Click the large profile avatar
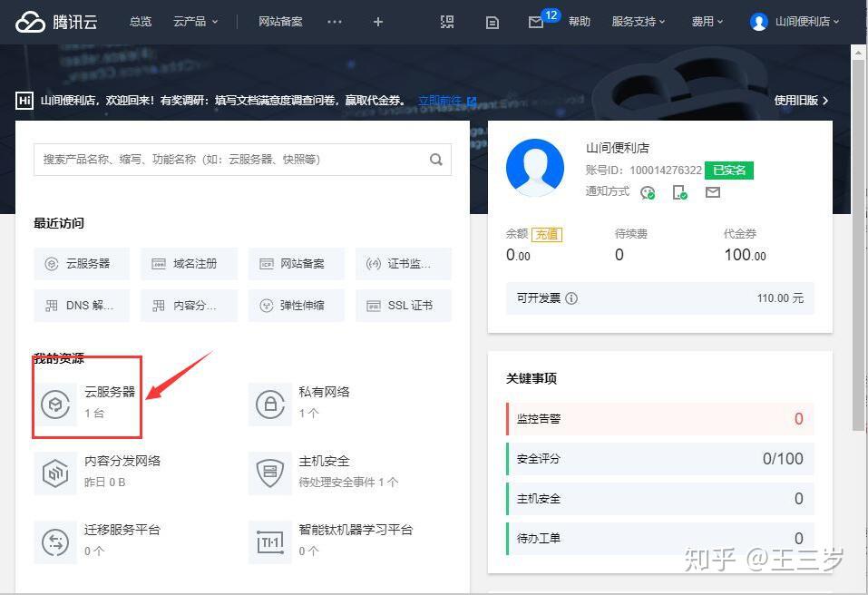 tap(535, 168)
